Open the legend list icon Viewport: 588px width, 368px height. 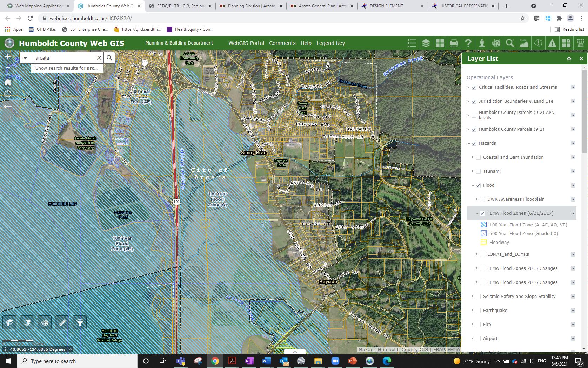click(412, 43)
